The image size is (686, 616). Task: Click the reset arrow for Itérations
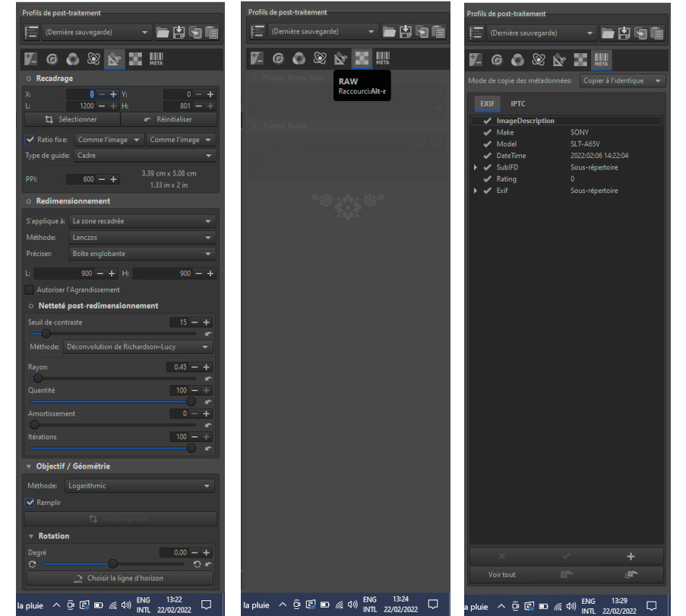(207, 448)
